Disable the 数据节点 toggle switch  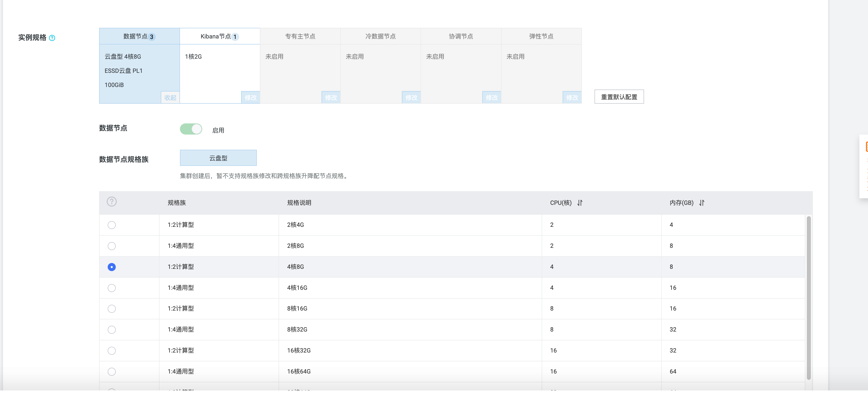coord(191,129)
